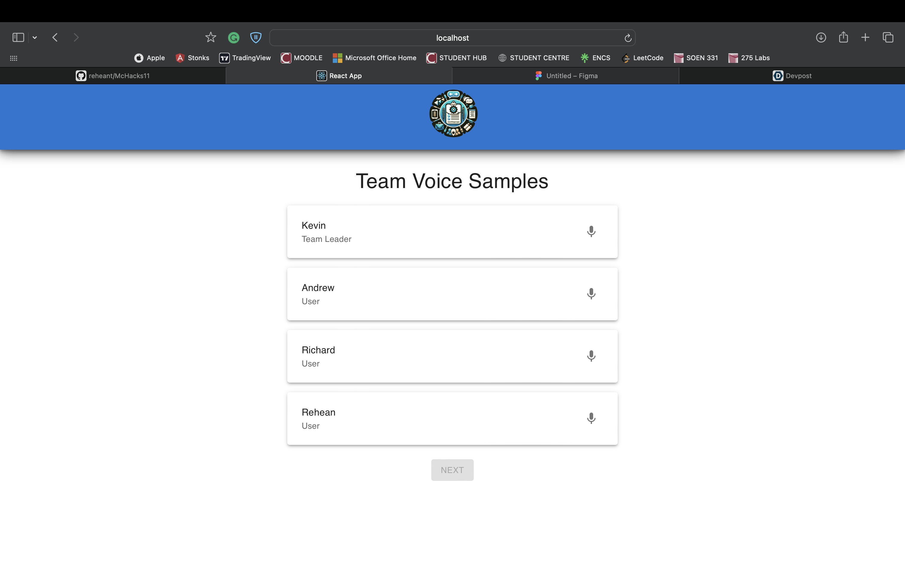Click the Share toolbar icon

coord(843,37)
